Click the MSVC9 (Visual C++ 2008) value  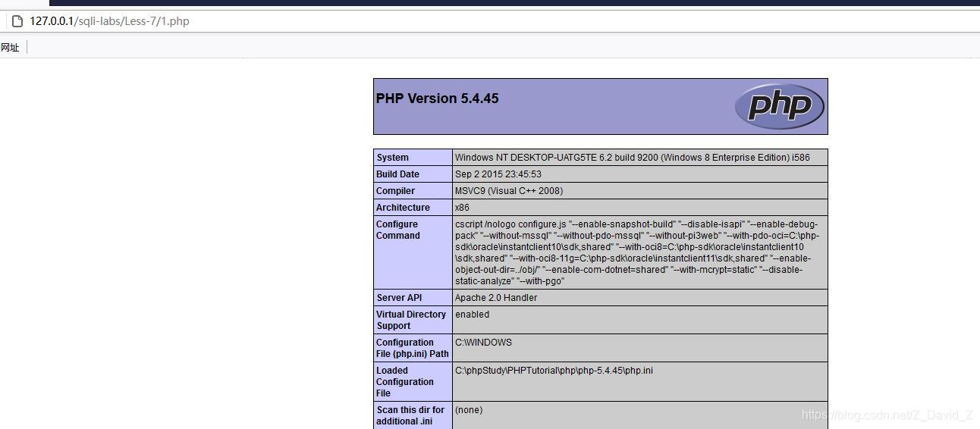508,191
